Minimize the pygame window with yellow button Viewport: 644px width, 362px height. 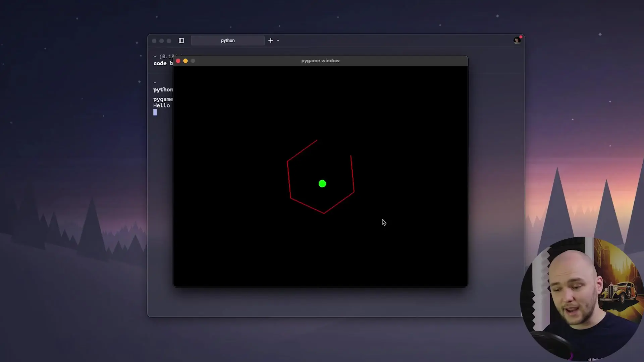(x=185, y=61)
